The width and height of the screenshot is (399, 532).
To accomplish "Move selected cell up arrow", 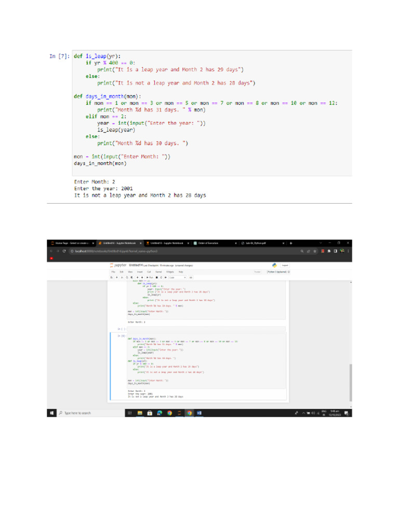I will (137, 277).
